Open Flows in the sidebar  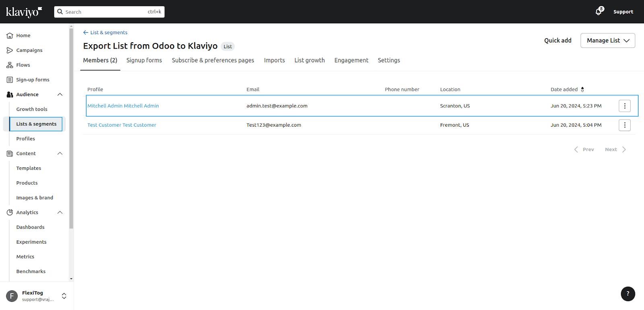click(x=23, y=65)
